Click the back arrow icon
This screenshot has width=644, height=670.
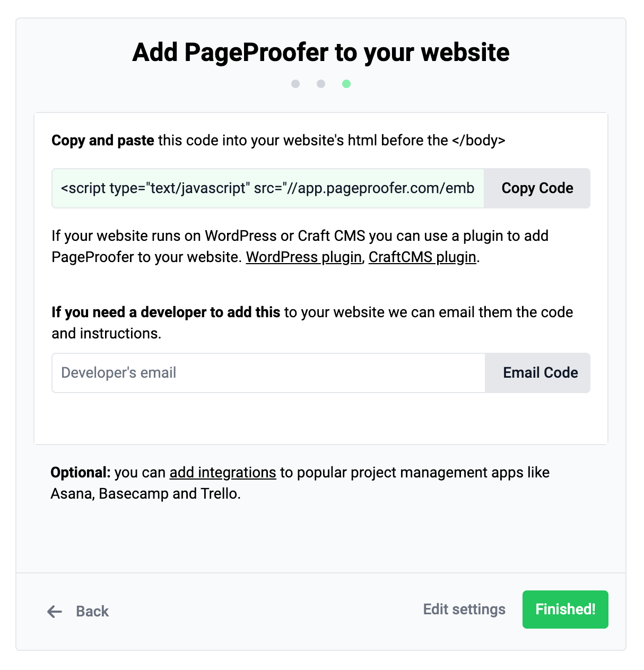point(55,612)
